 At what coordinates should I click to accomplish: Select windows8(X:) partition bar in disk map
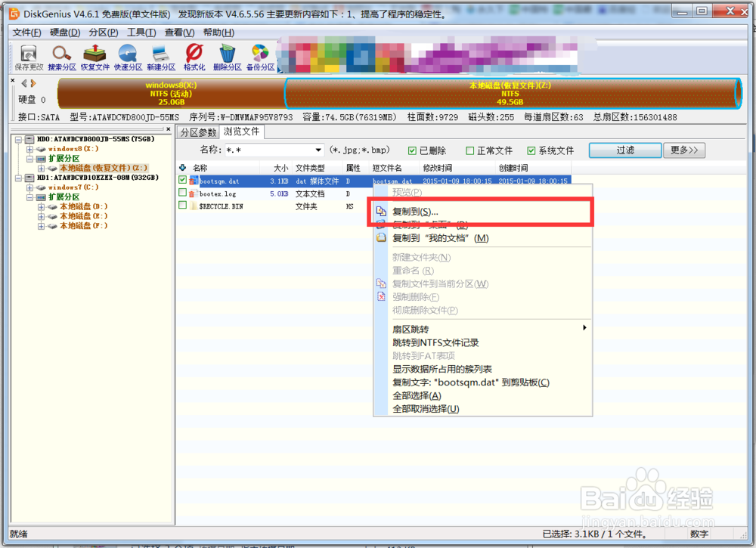point(171,94)
